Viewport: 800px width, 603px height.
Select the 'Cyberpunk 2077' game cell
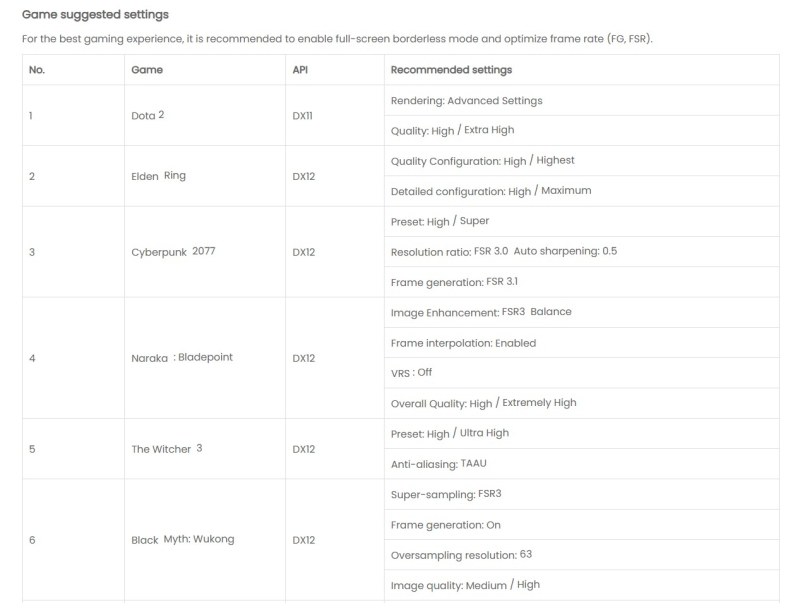[205, 252]
